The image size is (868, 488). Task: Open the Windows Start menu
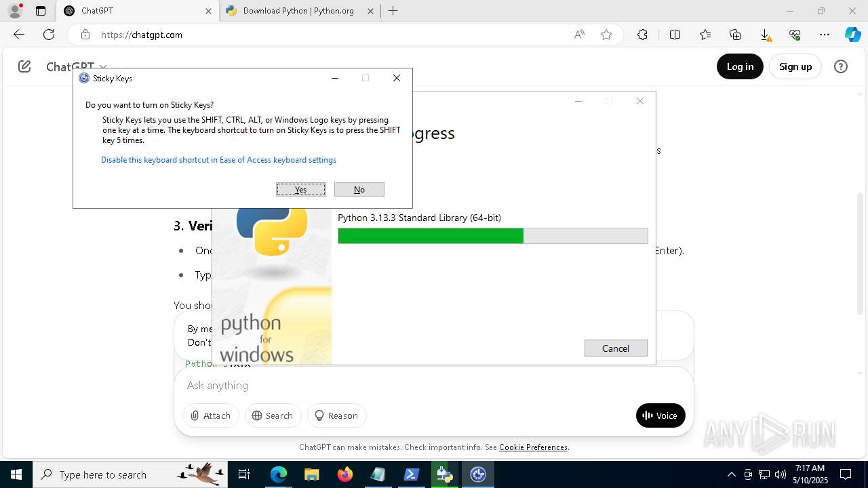(16, 474)
